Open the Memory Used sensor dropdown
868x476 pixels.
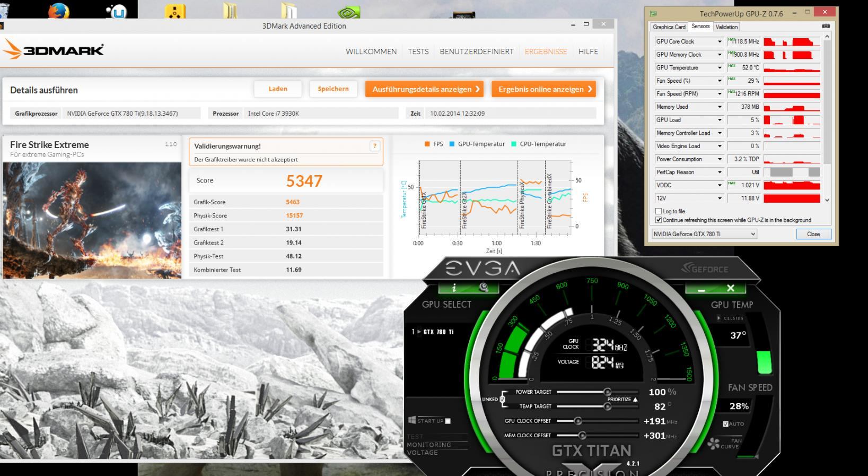720,107
